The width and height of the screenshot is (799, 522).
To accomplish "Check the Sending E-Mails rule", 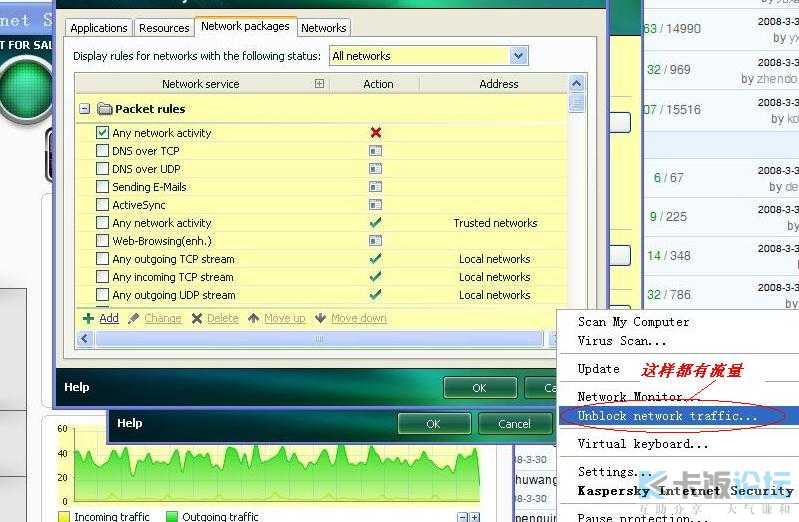I will click(x=102, y=187).
